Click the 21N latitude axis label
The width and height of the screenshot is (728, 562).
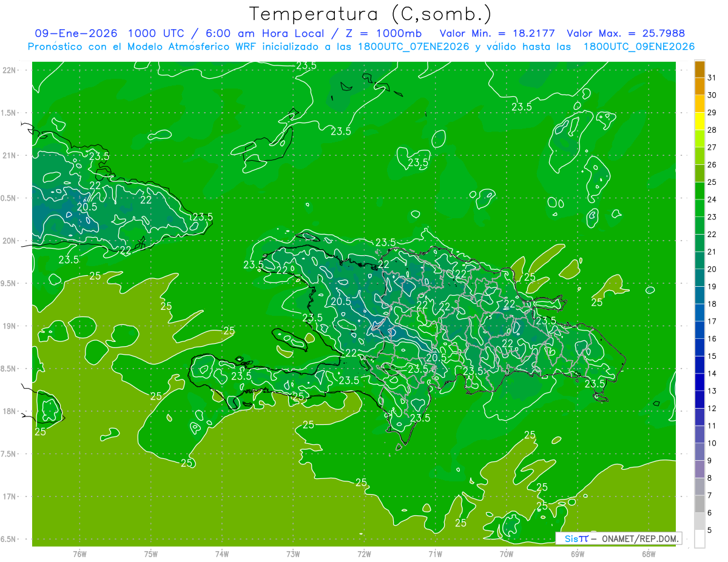10,155
